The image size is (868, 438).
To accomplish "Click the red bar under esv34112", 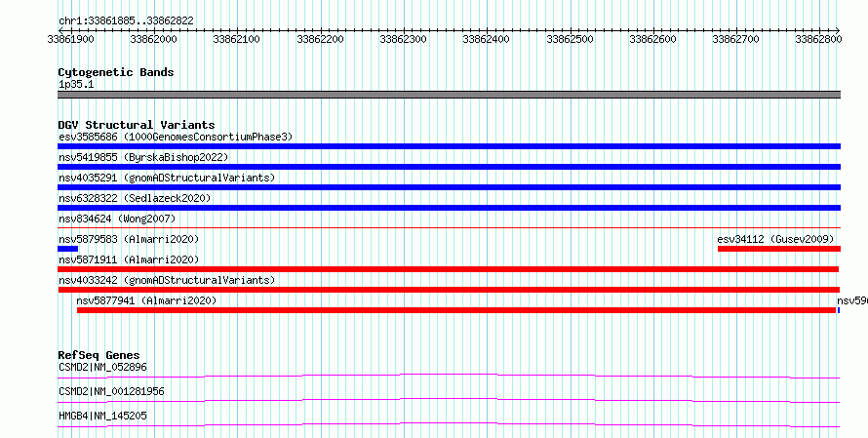I will coord(779,249).
